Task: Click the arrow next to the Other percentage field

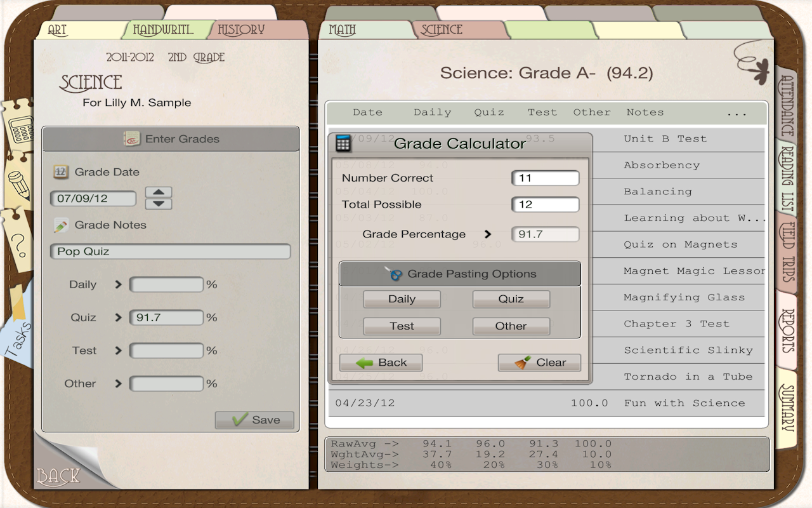Action: click(118, 384)
